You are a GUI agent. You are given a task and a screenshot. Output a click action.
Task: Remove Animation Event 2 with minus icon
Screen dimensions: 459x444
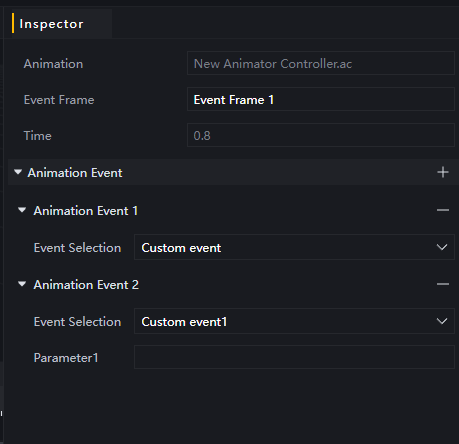point(443,284)
